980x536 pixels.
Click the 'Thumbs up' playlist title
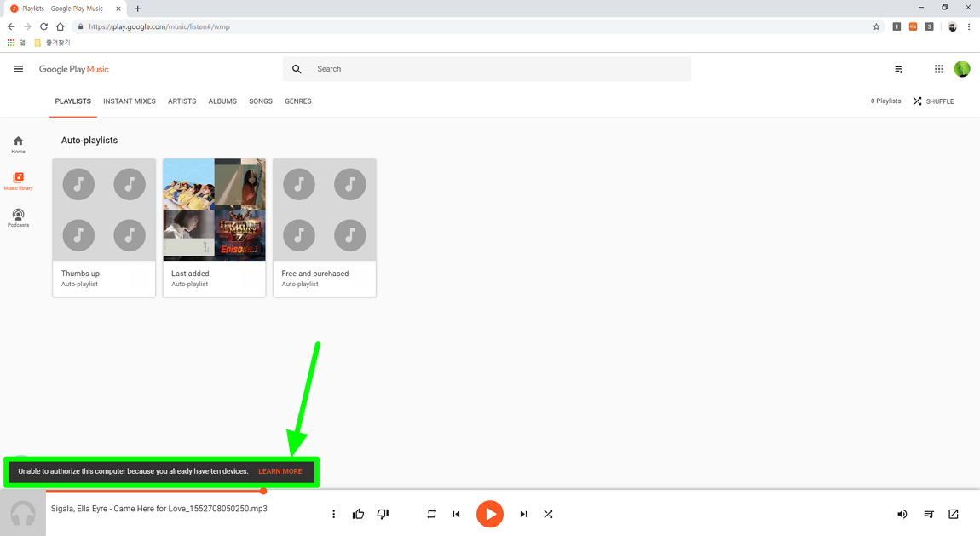(x=81, y=274)
